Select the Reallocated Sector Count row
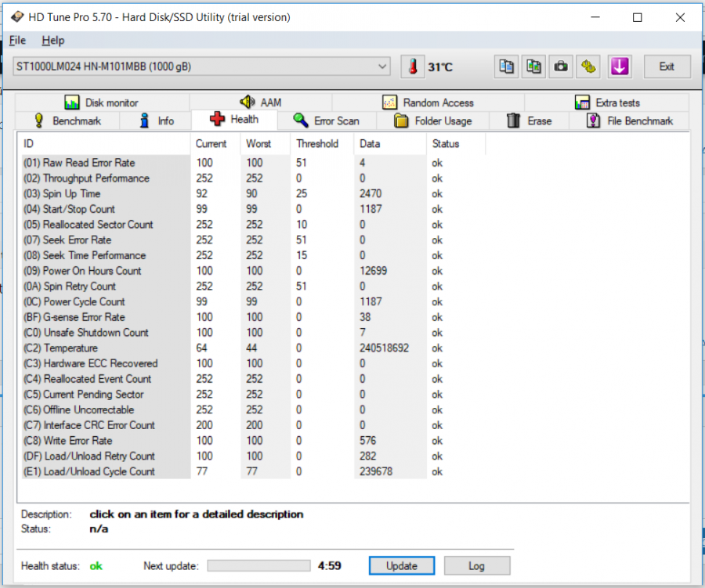This screenshot has width=705, height=588. click(253, 225)
